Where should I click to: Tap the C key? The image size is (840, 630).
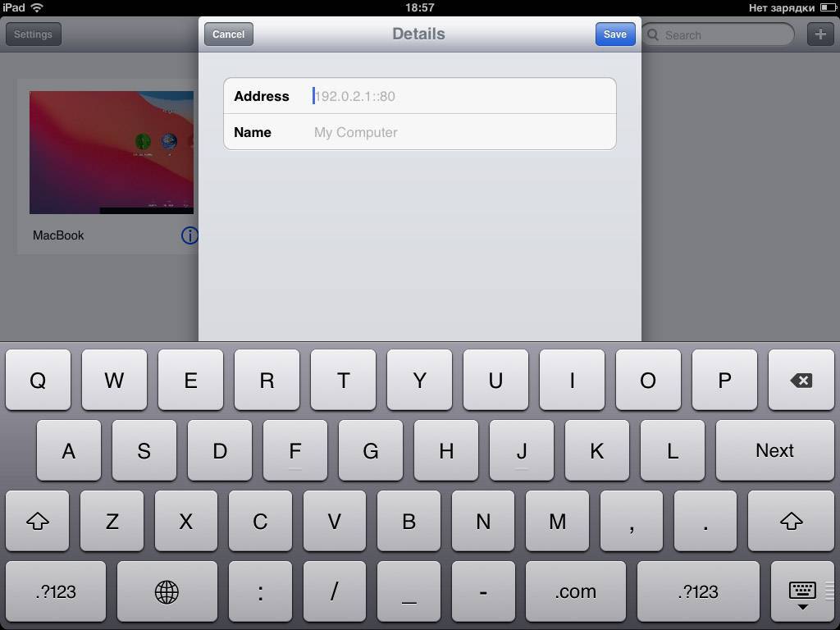(x=260, y=521)
